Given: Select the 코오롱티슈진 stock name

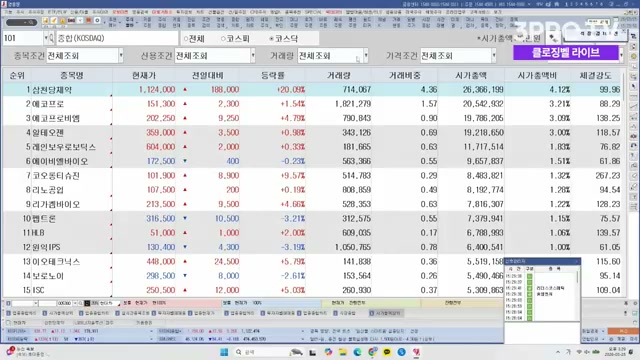Looking at the screenshot, I should click(x=56, y=176).
